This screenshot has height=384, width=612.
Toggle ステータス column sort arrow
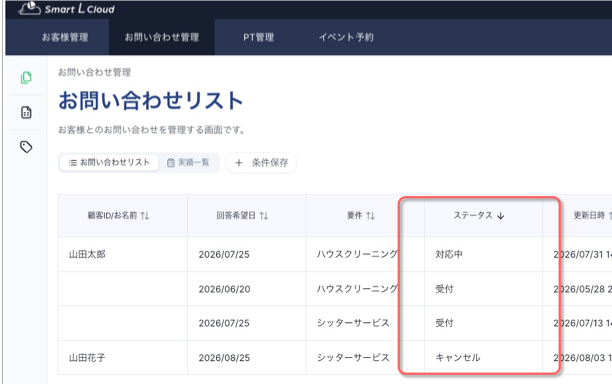(501, 216)
